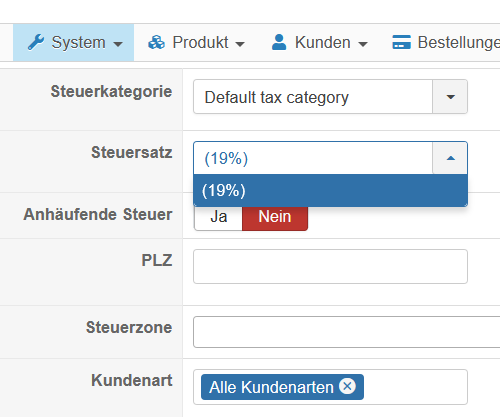The width and height of the screenshot is (500, 417).
Task: Remove the Alle Kundenarten tag
Action: [347, 386]
